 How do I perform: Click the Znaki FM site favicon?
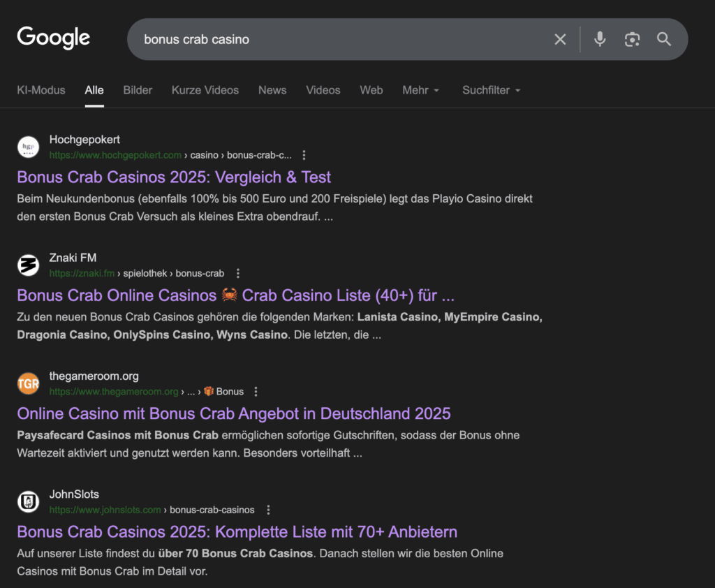tap(28, 265)
